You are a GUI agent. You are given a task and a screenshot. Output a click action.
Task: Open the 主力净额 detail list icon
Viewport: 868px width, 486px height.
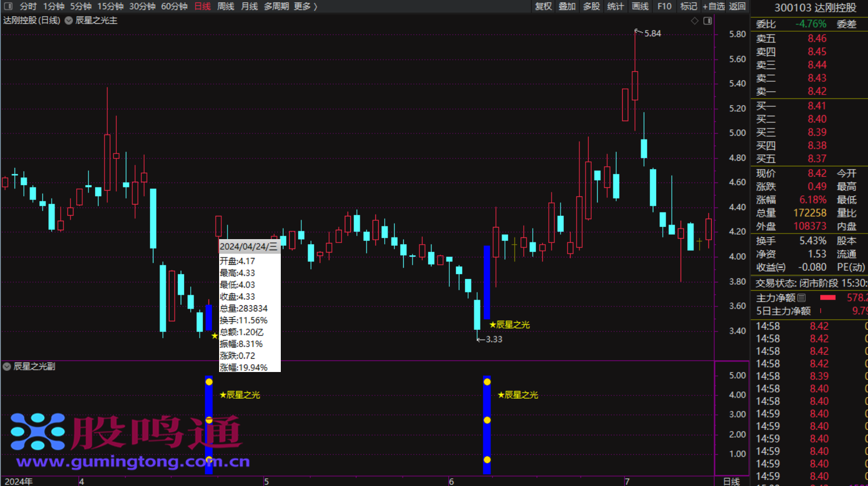[x=801, y=298]
